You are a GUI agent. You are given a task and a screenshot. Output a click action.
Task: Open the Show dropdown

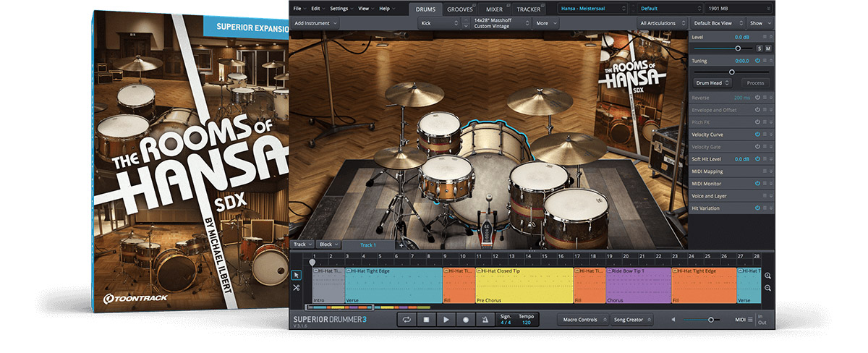click(759, 23)
